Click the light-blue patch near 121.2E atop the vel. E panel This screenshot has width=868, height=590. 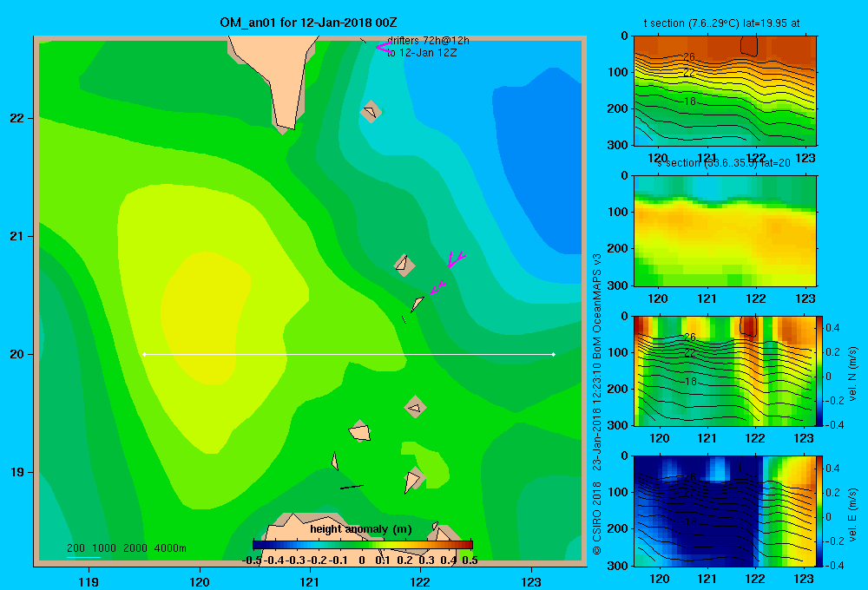[x=719, y=469]
